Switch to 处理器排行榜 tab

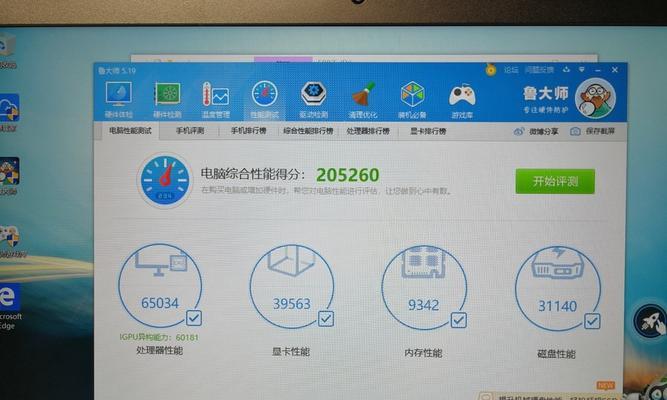[368, 131]
